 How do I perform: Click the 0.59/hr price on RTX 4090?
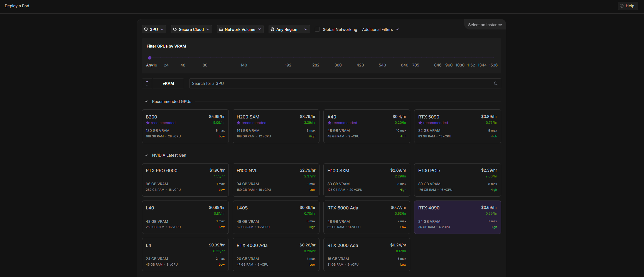[491, 214]
